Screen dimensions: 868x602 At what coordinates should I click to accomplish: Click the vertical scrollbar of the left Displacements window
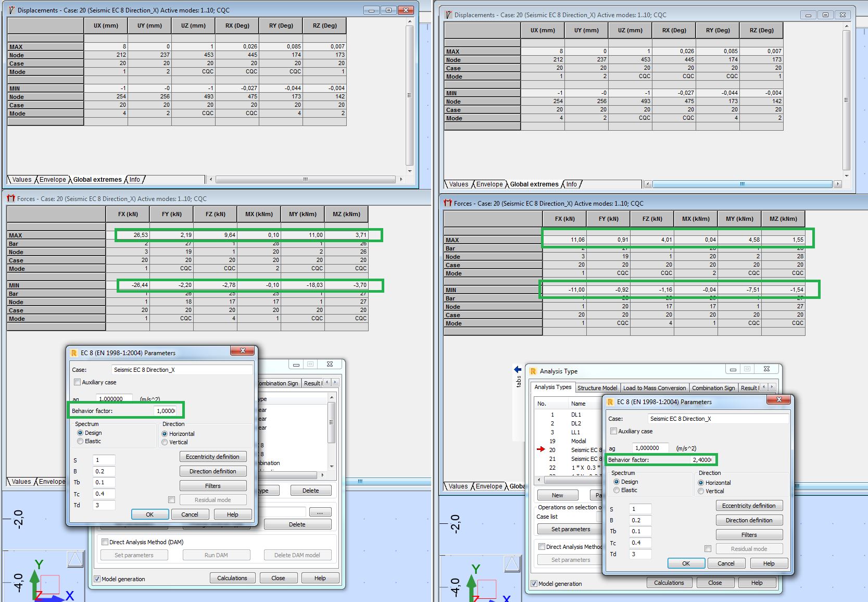[409, 95]
